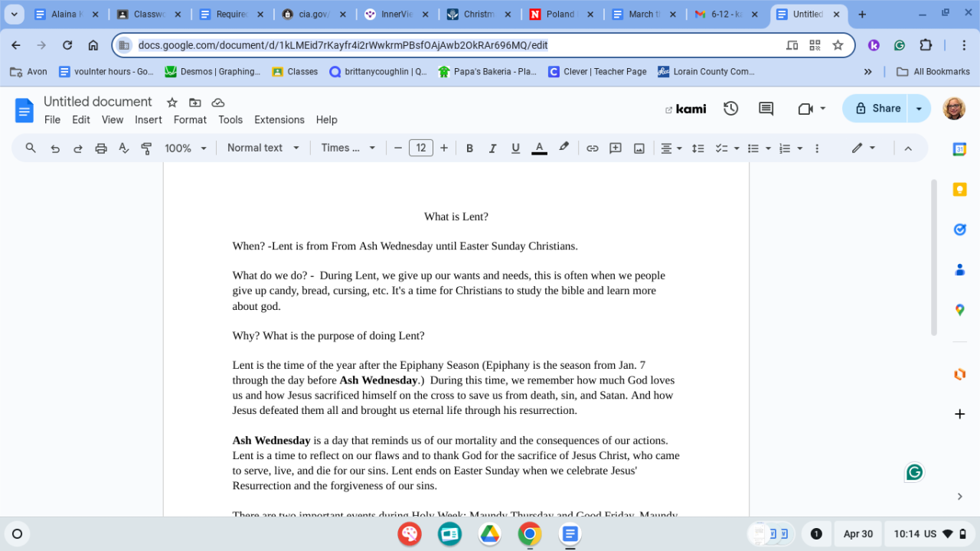Screen dimensions: 980x551
Task: Open the Kami extension button
Action: [686, 109]
